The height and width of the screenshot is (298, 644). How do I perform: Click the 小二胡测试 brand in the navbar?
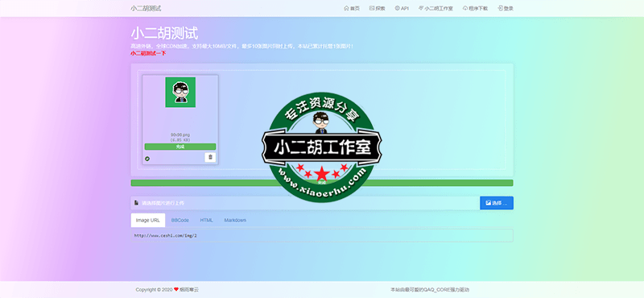pyautogui.click(x=146, y=8)
